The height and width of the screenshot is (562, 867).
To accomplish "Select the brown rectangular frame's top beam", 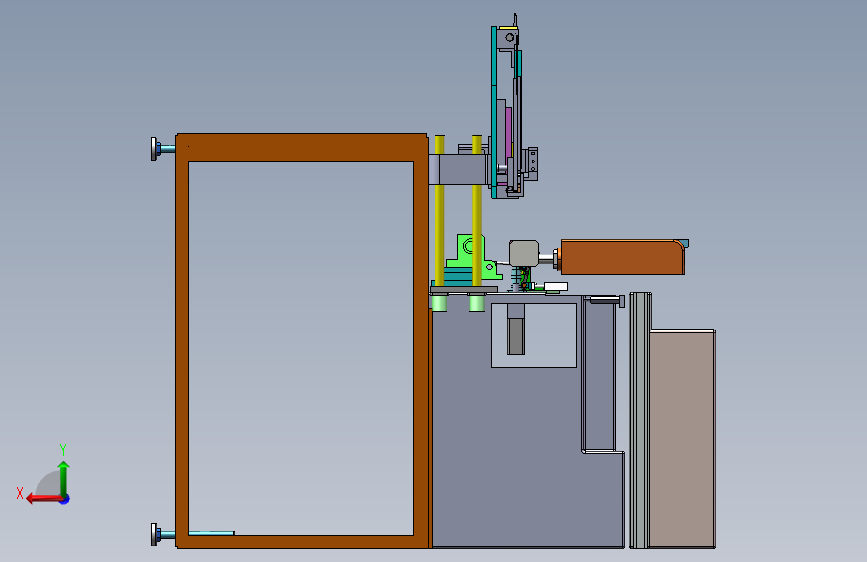I will 301,148.
